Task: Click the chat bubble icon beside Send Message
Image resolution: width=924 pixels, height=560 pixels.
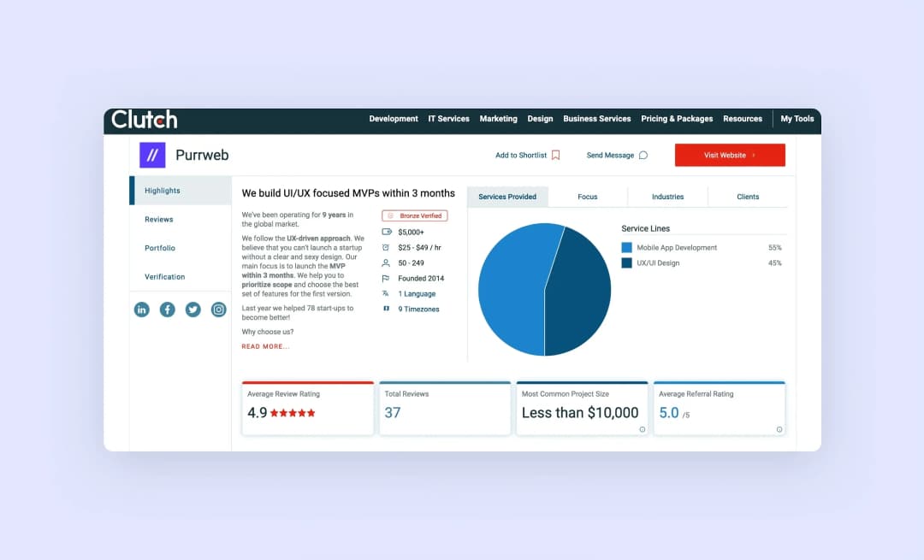Action: [x=643, y=156]
